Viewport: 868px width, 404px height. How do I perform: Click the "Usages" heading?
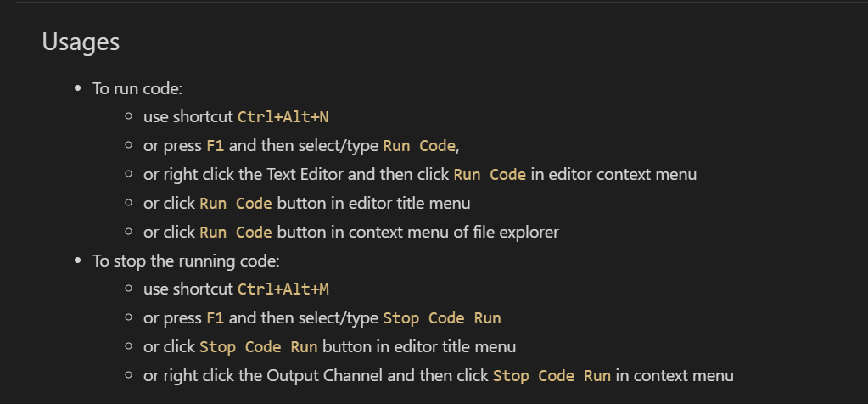81,41
